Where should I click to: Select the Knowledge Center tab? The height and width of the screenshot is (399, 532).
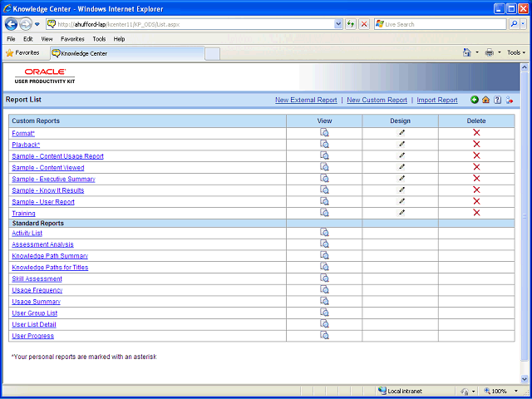click(x=127, y=53)
